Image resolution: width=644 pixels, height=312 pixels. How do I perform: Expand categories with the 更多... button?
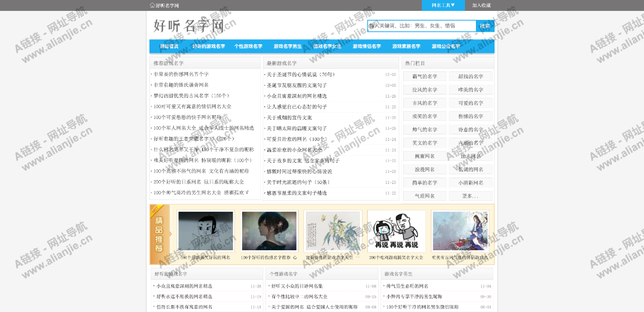click(471, 196)
